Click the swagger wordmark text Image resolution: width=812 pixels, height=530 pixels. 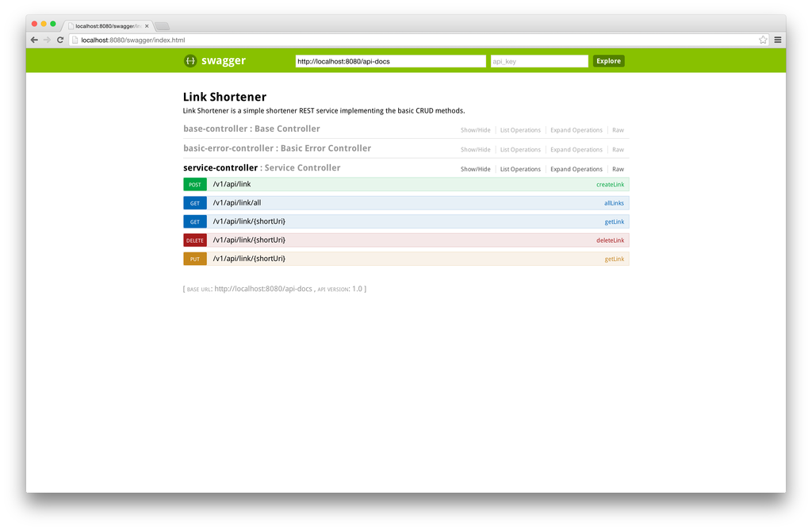pos(223,60)
